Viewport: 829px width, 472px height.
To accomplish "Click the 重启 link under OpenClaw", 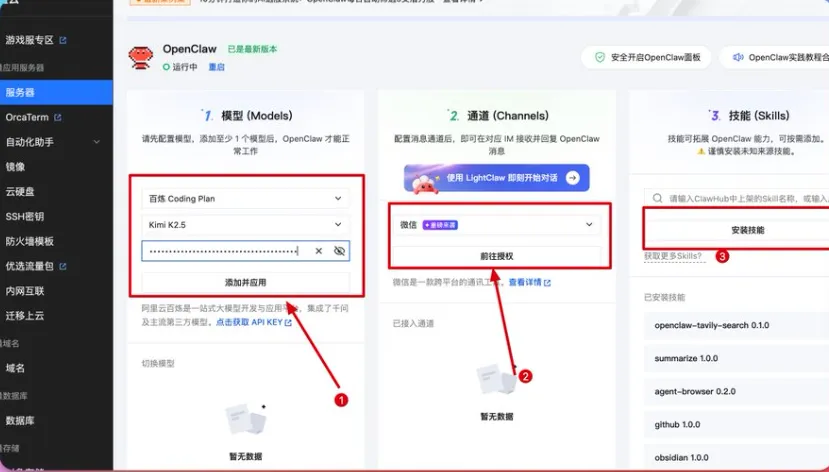I will pos(217,67).
